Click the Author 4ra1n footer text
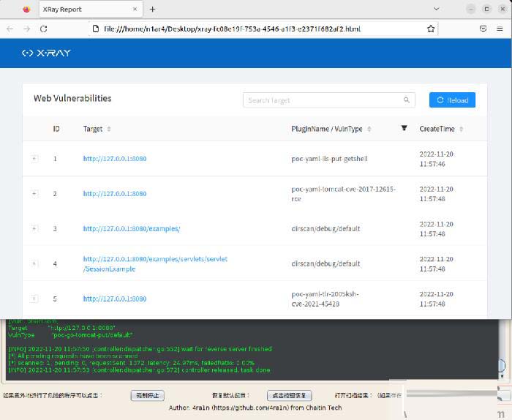Image resolution: width=512 pixels, height=420 pixels. pyautogui.click(x=255, y=408)
